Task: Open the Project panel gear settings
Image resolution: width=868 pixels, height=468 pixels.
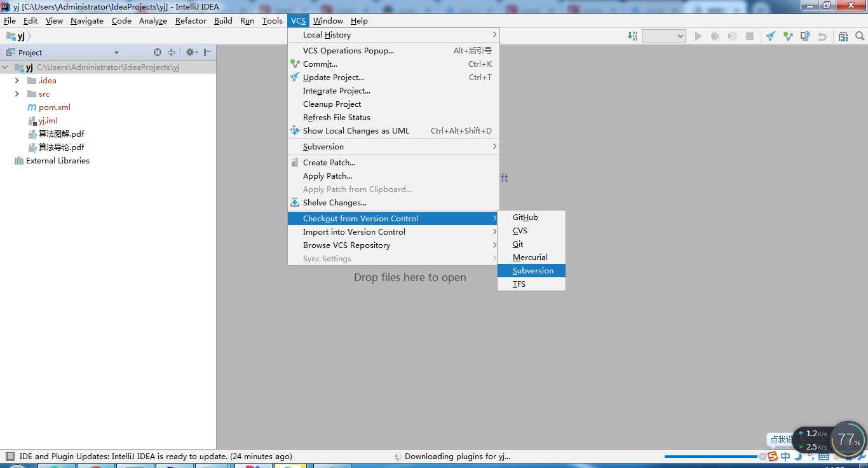Action: click(191, 52)
